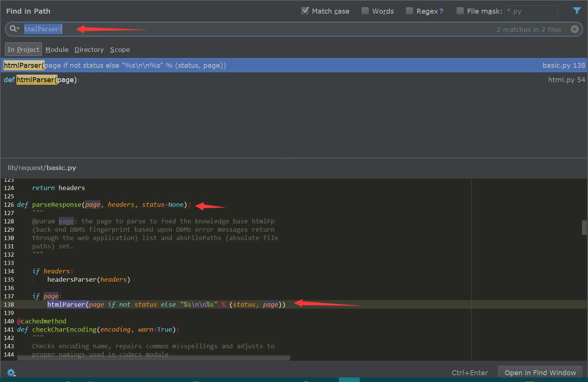This screenshot has width=588, height=382.
Task: Click 'if headers:' on line 134
Action: tap(53, 271)
